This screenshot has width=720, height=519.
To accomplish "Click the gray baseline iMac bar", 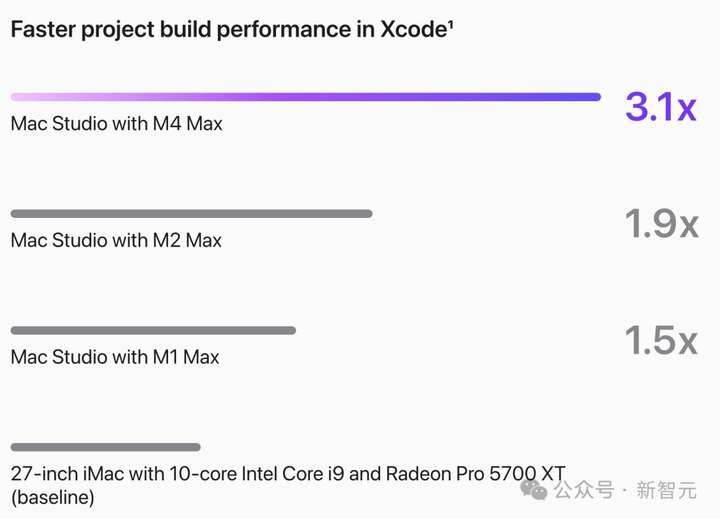I will (x=105, y=447).
